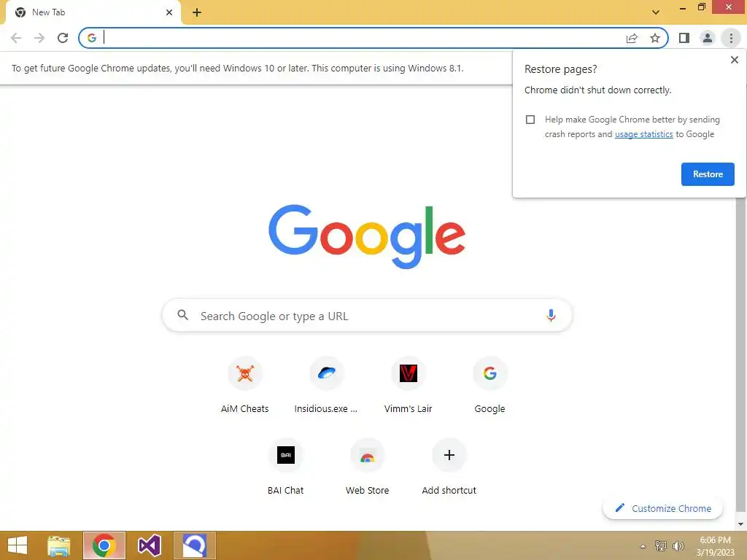
Task: Start voice search with the microphone
Action: tap(551, 315)
